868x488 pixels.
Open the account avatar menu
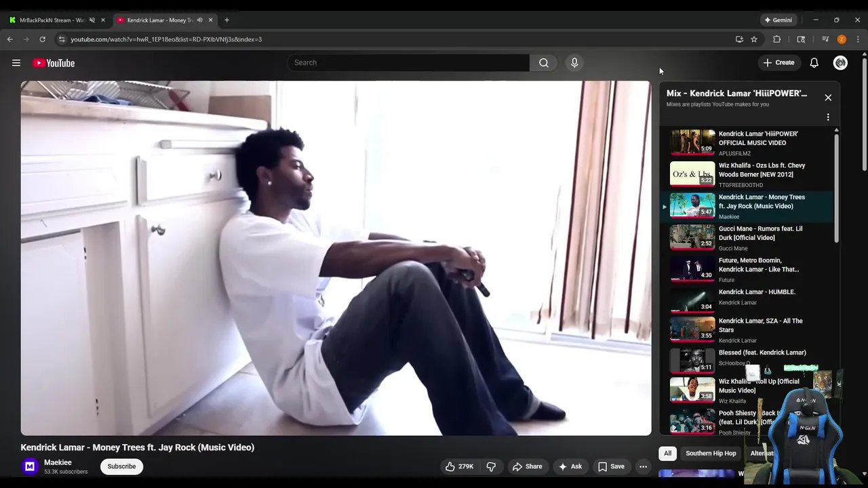(x=840, y=62)
